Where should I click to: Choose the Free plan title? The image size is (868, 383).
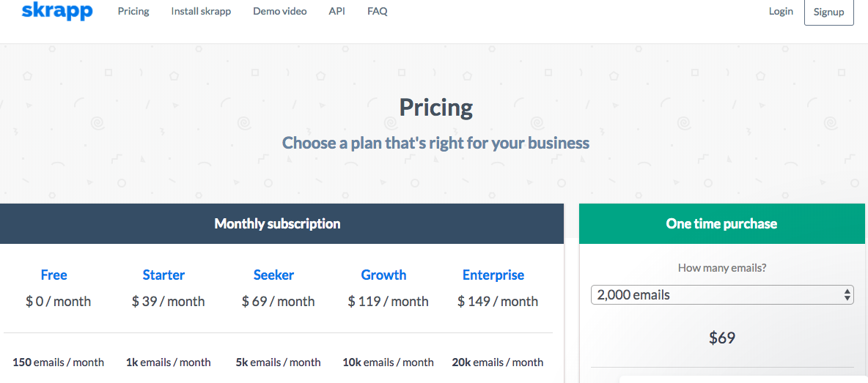tap(54, 275)
